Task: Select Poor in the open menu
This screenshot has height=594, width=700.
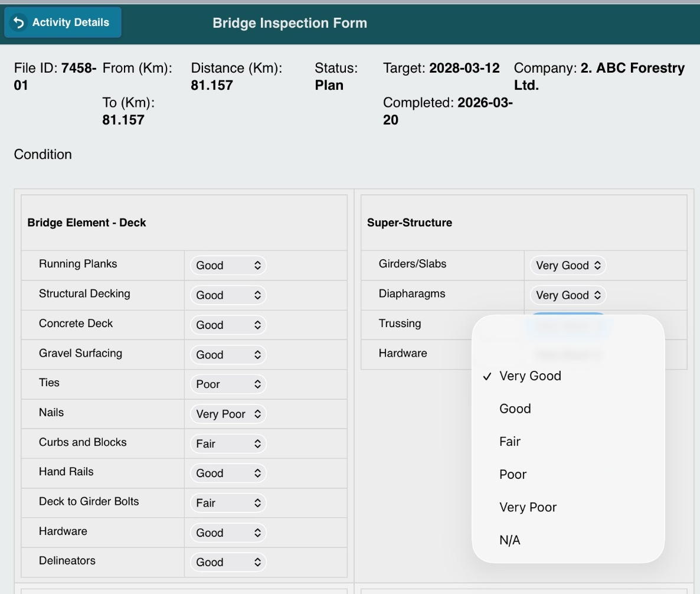Action: 512,475
